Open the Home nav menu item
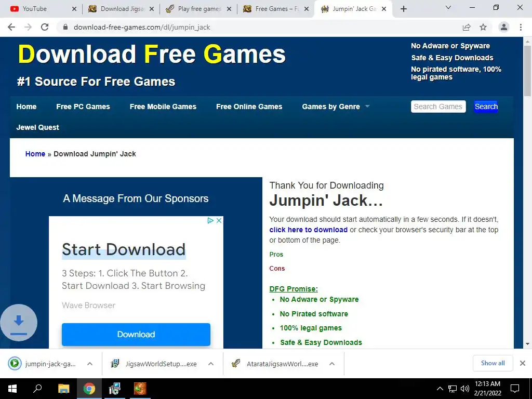Viewport: 532px width, 399px height. coord(26,107)
